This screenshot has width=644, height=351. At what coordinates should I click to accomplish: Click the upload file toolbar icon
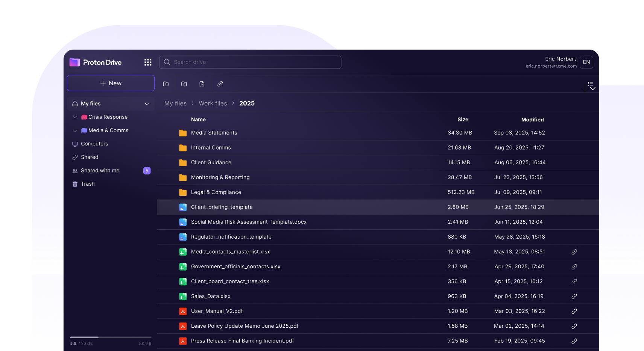[x=202, y=84]
